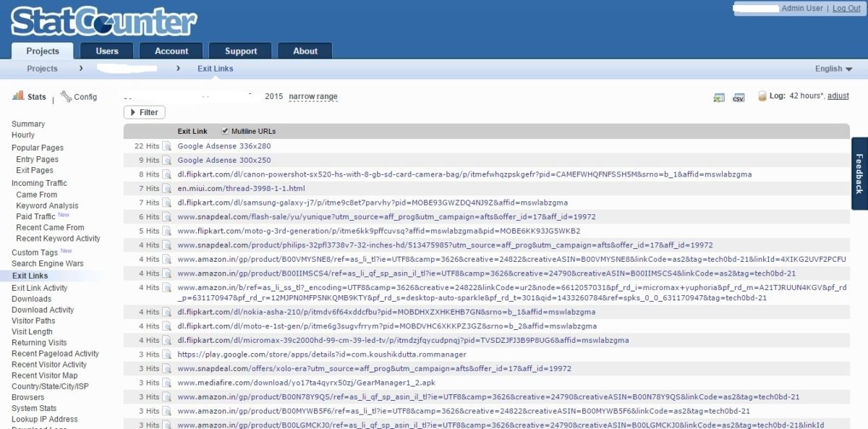Open Recent Keyword Activity report
This screenshot has width=868, height=429.
click(x=59, y=238)
